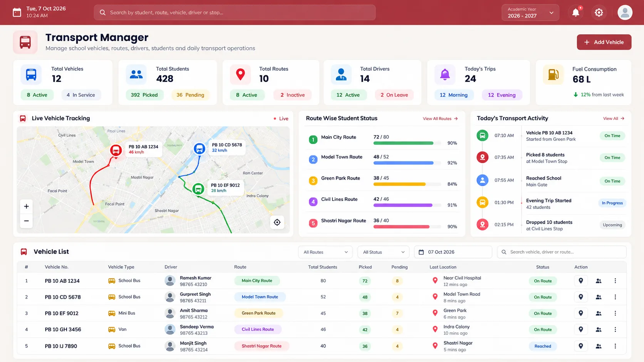644x362 pixels.
Task: Click the Main City Route progress bar
Action: click(408, 143)
